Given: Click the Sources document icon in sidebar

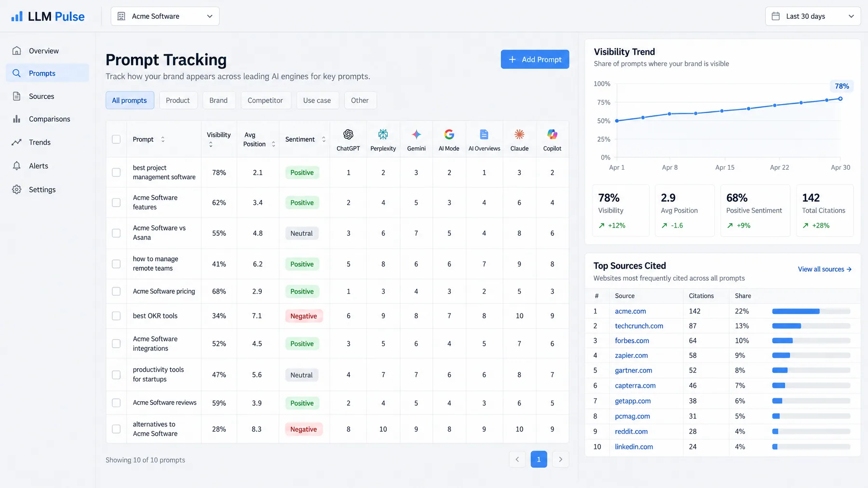Looking at the screenshot, I should click(17, 96).
